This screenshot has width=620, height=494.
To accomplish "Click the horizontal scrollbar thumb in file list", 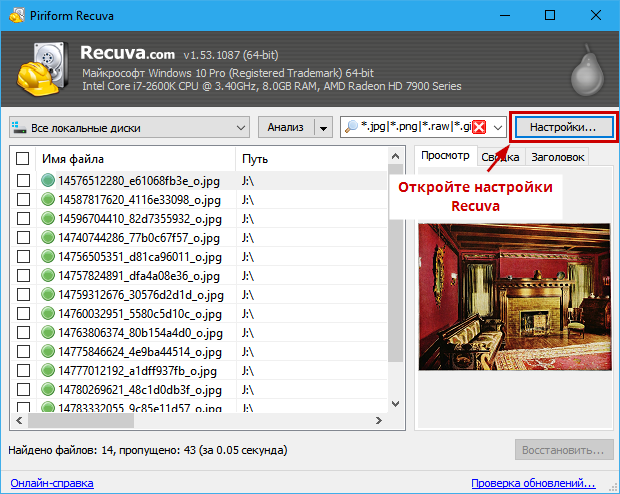I will (x=81, y=420).
